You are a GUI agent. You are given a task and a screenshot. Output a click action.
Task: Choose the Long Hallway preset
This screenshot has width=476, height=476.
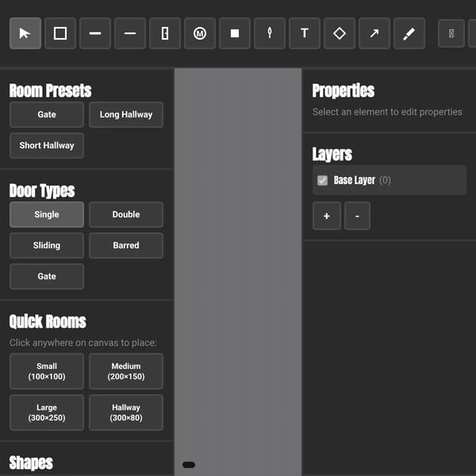(126, 114)
